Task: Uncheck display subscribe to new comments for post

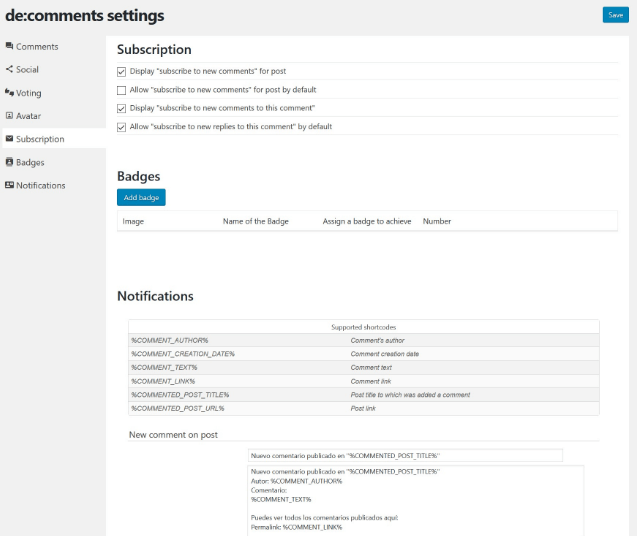Action: pyautogui.click(x=122, y=72)
